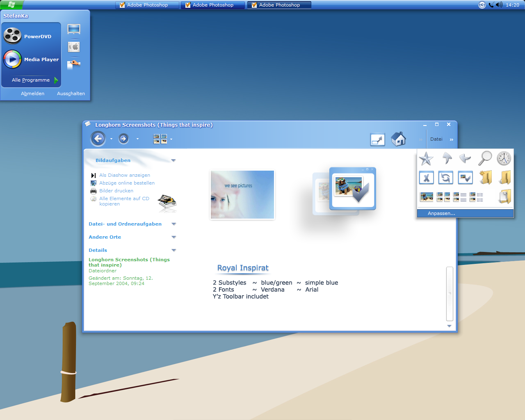
Task: Click the Favorites star icon
Action: point(426,158)
